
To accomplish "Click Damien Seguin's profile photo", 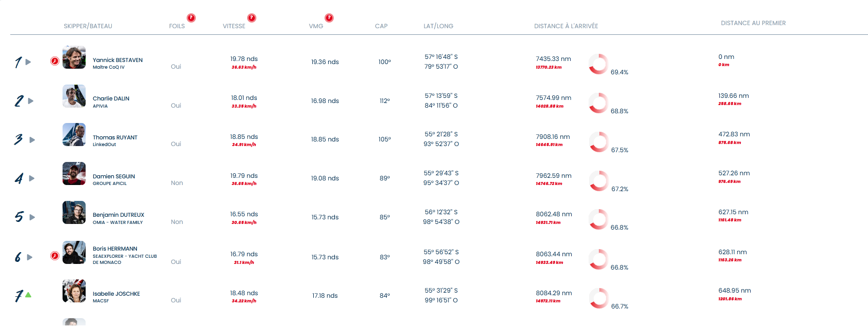I will pos(74,174).
